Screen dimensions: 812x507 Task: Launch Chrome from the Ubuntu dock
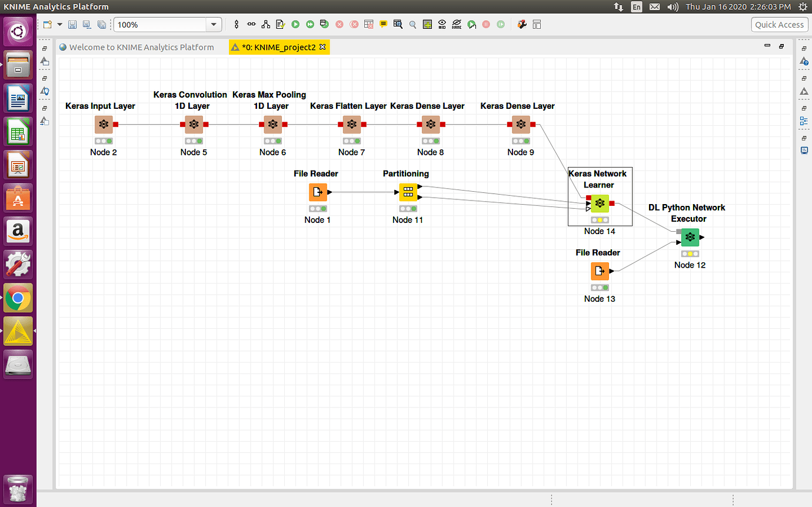pos(18,298)
